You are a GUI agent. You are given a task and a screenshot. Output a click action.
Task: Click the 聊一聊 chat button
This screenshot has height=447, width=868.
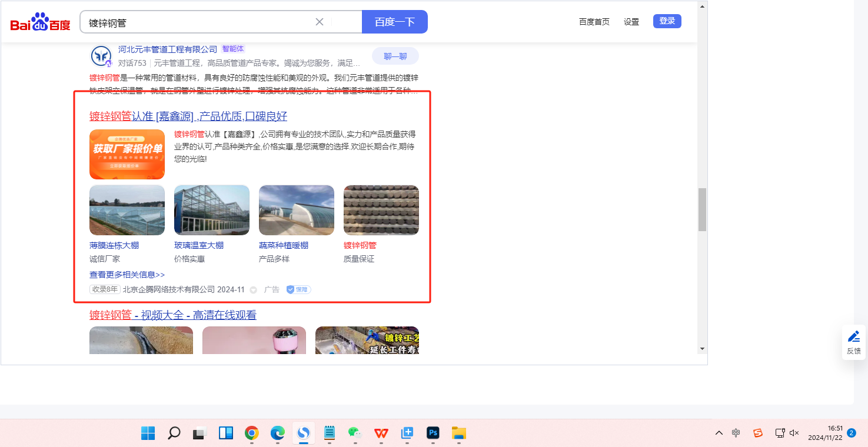[395, 56]
